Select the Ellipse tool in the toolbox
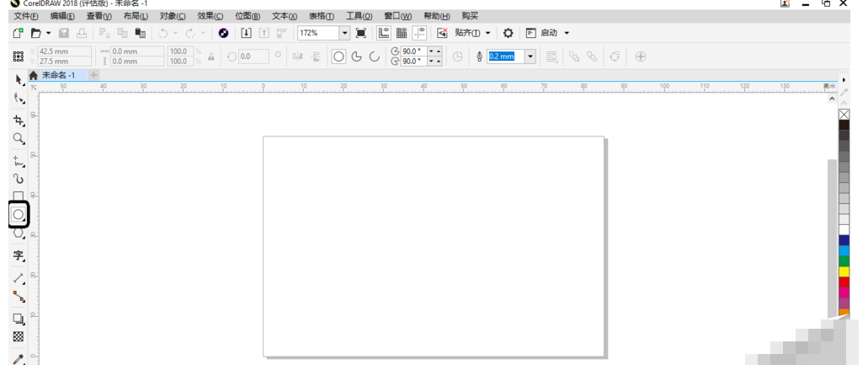868x365 pixels. coord(18,215)
